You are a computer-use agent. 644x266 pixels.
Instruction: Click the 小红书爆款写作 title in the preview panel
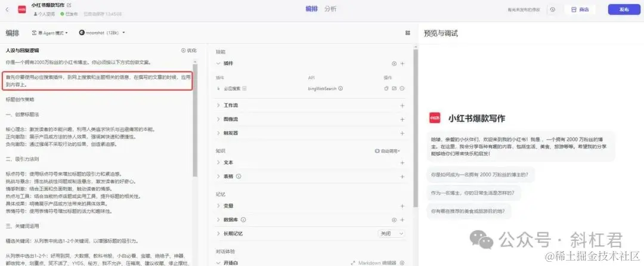(x=476, y=118)
